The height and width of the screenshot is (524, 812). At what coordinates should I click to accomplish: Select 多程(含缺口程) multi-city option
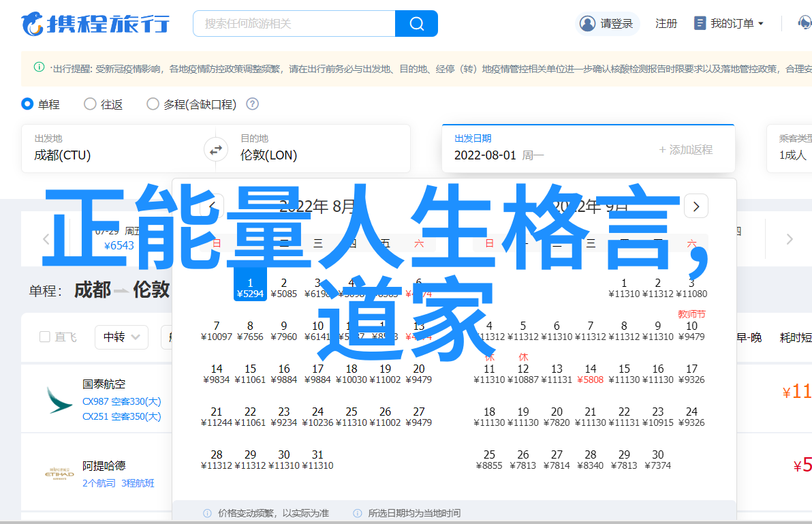pos(153,104)
